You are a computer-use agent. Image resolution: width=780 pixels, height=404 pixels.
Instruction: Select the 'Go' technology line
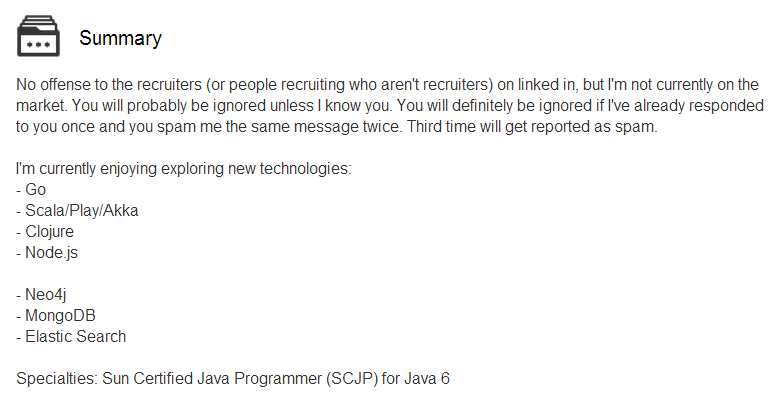pos(31,190)
